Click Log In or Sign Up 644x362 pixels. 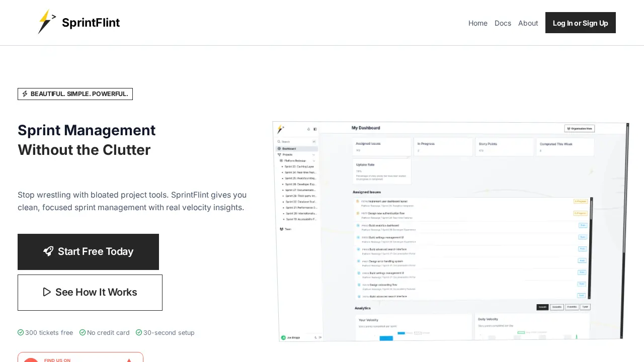(580, 23)
